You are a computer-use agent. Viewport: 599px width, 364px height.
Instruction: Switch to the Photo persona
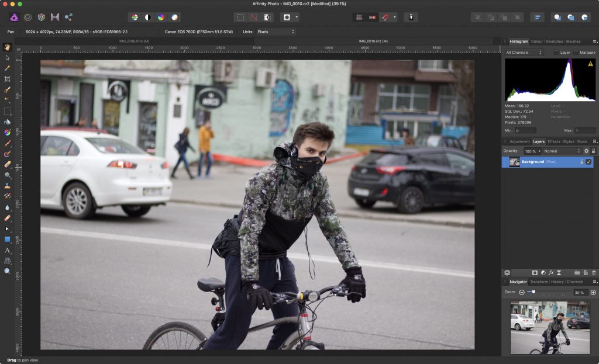point(14,17)
